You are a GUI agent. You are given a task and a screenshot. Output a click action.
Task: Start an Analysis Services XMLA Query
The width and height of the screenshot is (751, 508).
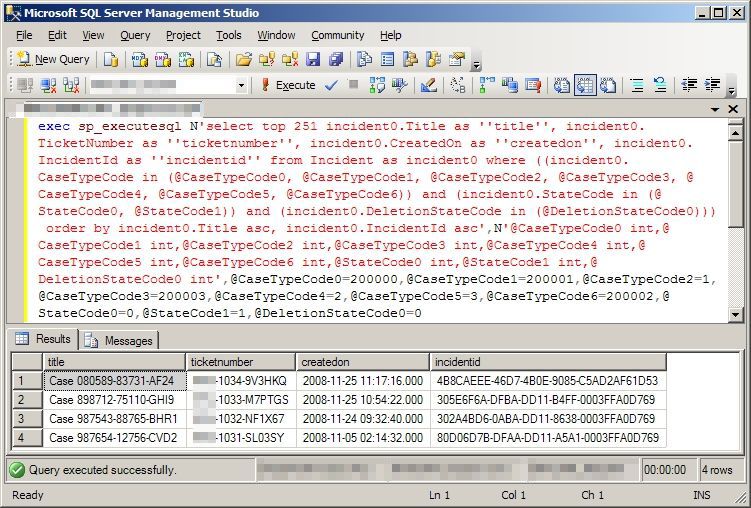point(186,59)
